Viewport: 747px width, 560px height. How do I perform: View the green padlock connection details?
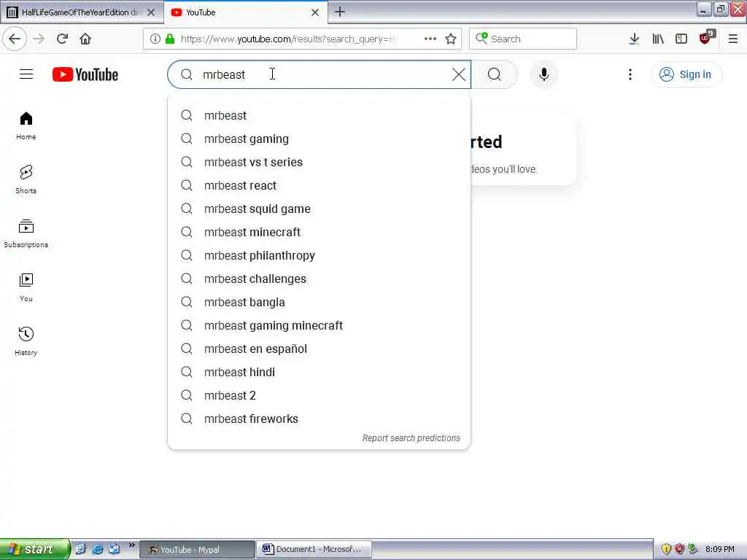pyautogui.click(x=169, y=39)
